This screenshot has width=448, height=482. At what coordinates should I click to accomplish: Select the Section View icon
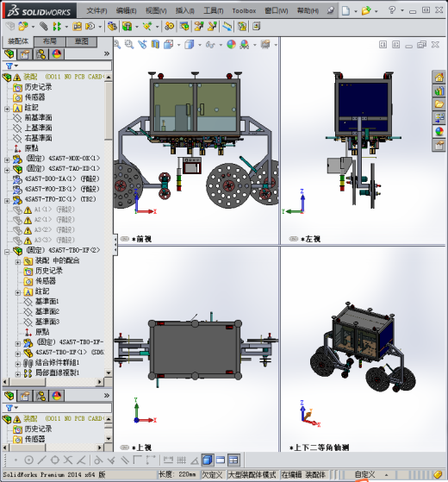pos(155,45)
